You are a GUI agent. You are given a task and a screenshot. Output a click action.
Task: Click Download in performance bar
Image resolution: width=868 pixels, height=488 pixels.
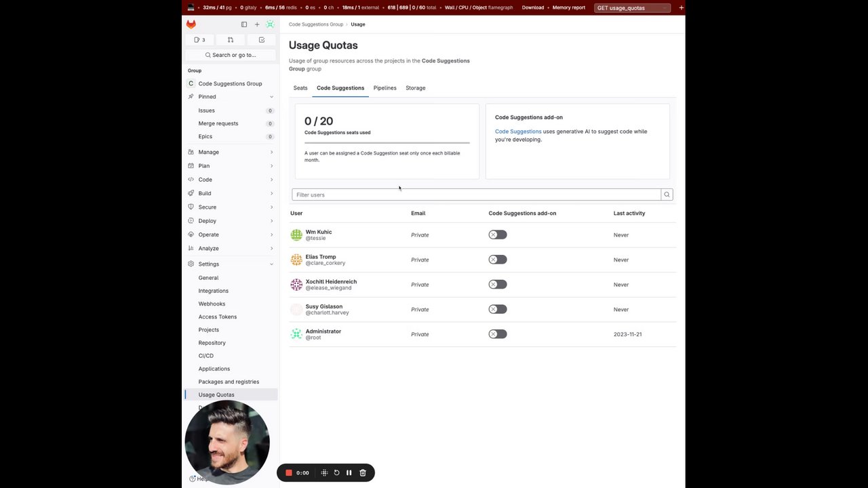[x=533, y=7]
